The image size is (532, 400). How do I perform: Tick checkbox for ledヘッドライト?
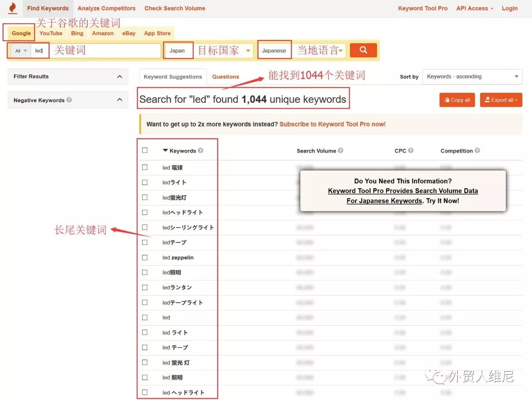click(145, 212)
